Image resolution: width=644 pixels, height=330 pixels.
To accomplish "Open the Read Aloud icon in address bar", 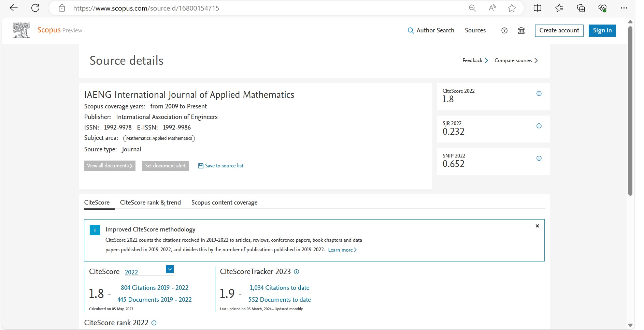I will [492, 8].
